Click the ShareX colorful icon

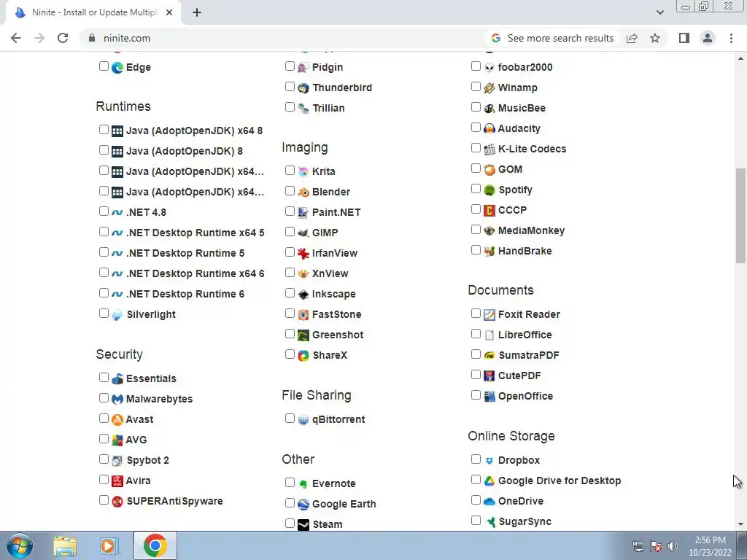(303, 356)
